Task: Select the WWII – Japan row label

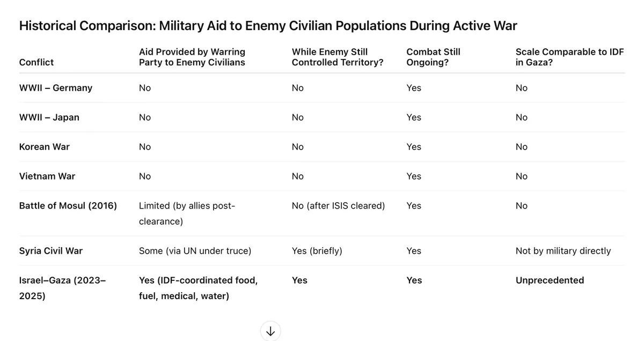Action: (x=49, y=117)
